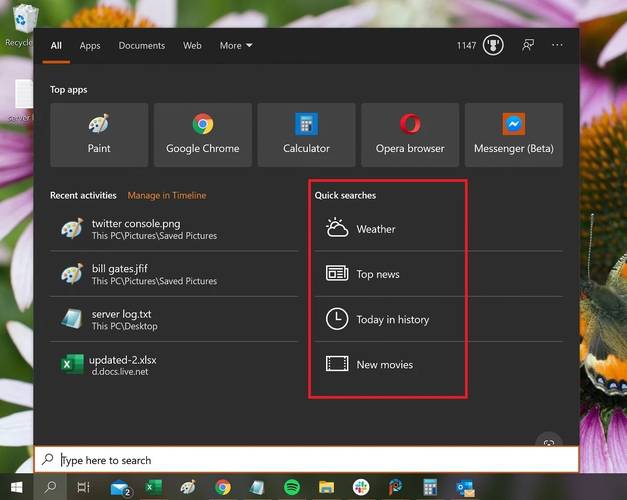The image size is (627, 500).
Task: Expand the More dropdown
Action: coord(236,46)
